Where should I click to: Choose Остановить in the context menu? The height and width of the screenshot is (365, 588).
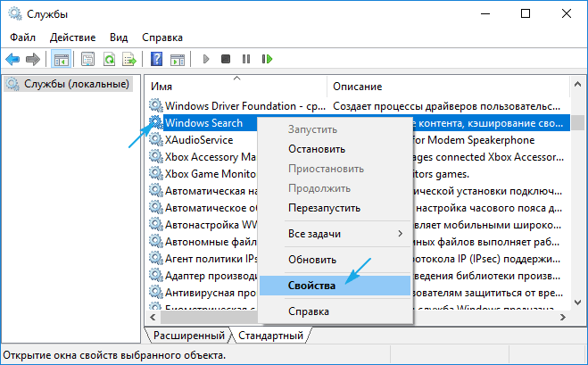tap(317, 149)
